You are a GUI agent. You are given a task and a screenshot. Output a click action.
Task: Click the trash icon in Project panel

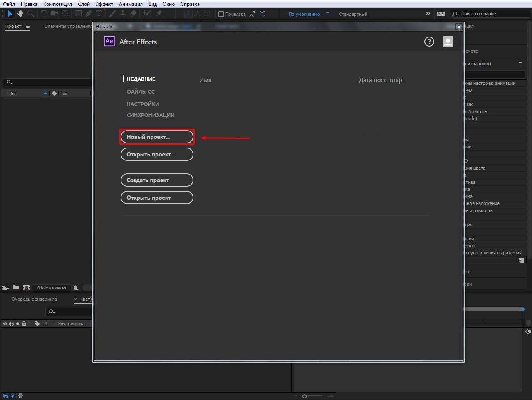tap(76, 288)
